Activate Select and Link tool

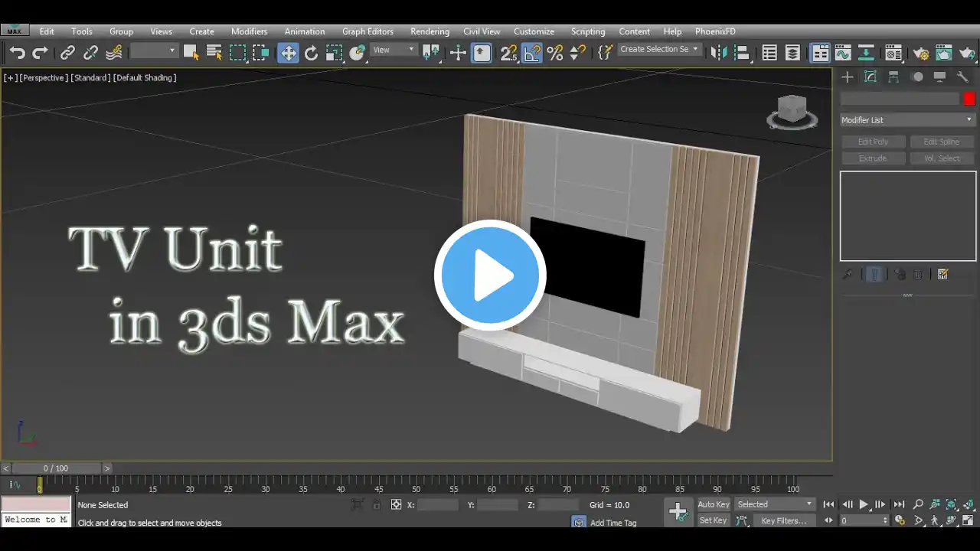(67, 53)
